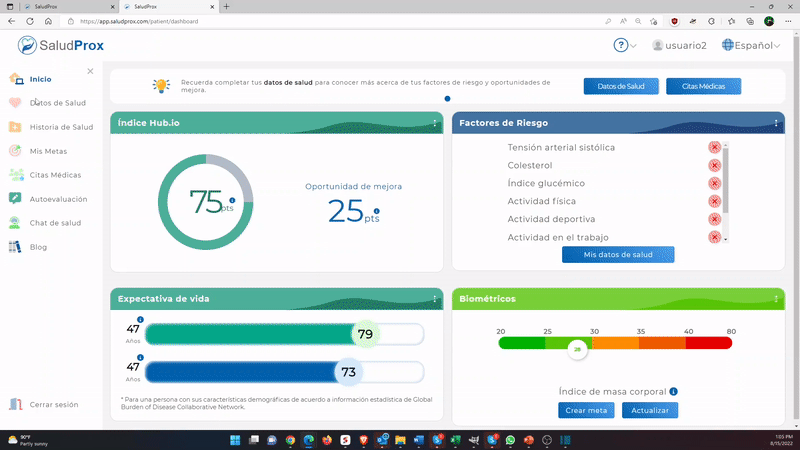Click the Blog books icon
Screen dimensions: 800x450
coord(15,247)
